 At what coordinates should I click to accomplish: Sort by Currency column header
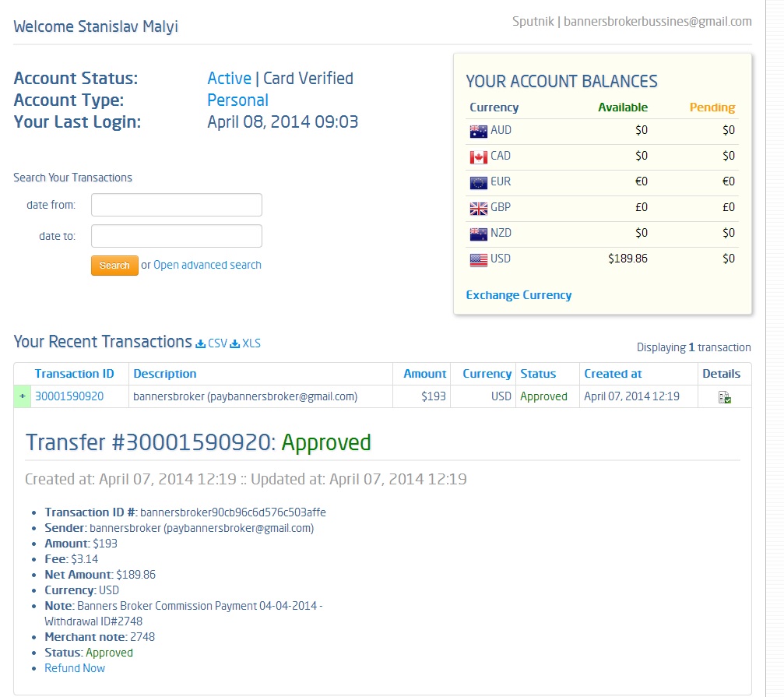pyautogui.click(x=487, y=374)
